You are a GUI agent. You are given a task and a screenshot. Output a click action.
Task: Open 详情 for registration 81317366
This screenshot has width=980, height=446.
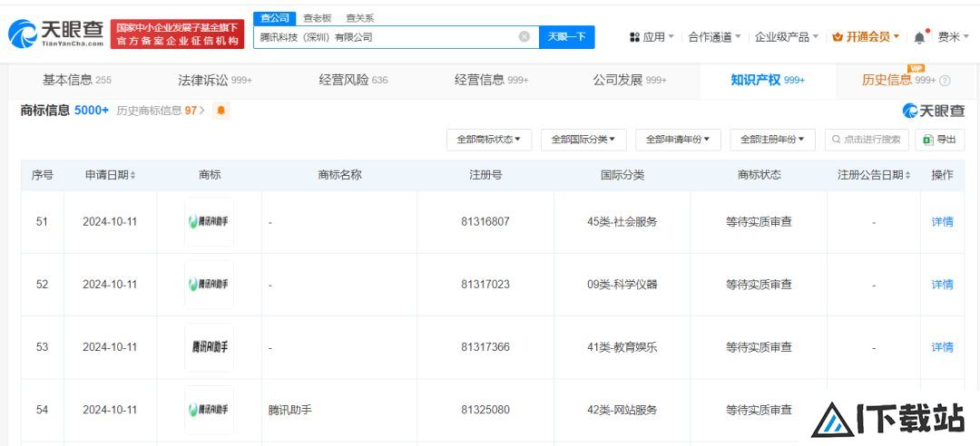[x=942, y=346]
